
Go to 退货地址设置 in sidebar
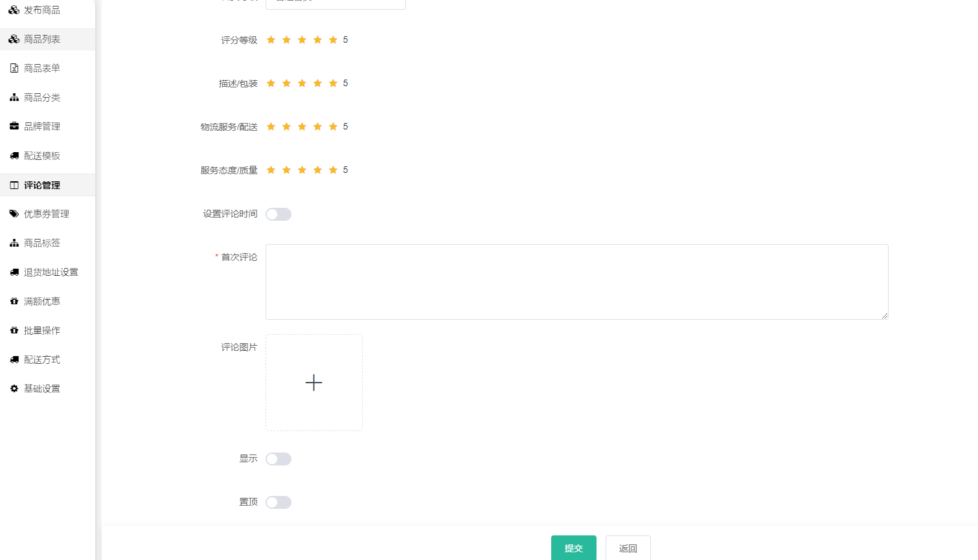coord(51,272)
